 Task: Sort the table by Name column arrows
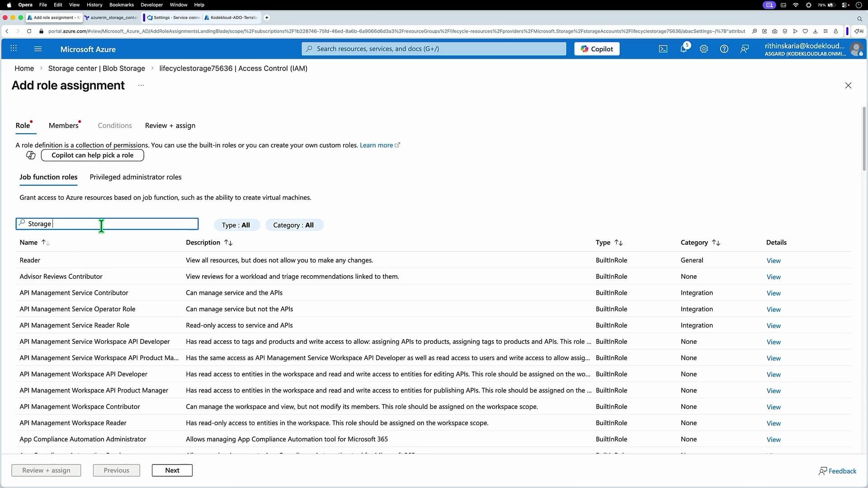[x=45, y=243]
